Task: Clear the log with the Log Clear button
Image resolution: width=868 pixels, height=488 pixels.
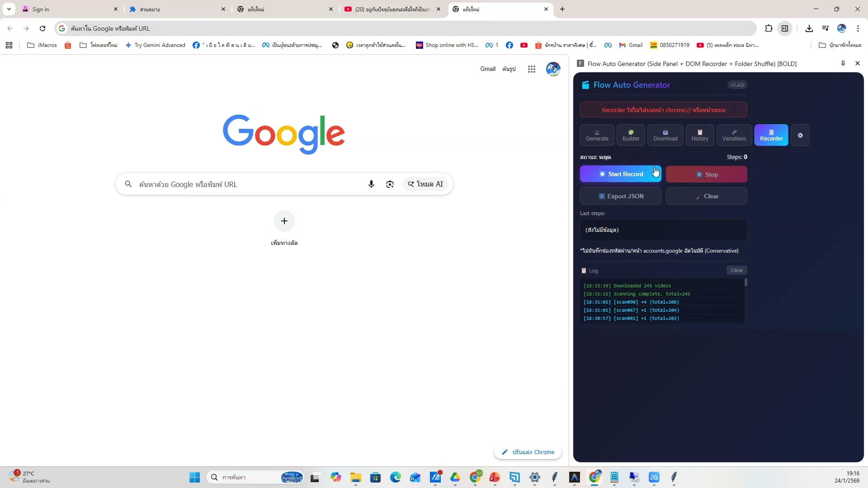Action: (736, 270)
